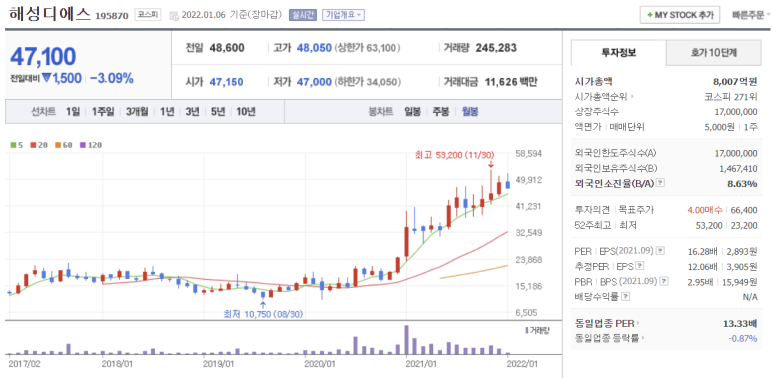Click the current price 47,100
Image resolution: width=773 pixels, height=378 pixels.
(43, 57)
